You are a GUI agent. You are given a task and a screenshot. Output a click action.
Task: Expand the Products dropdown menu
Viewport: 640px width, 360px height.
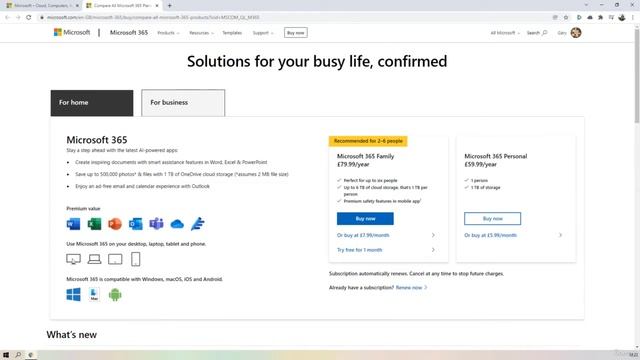[x=168, y=33]
